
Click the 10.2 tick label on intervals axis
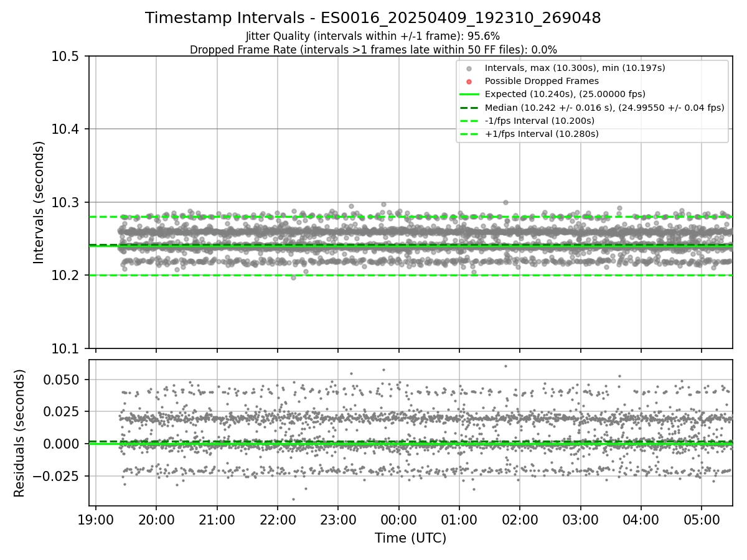(67, 276)
